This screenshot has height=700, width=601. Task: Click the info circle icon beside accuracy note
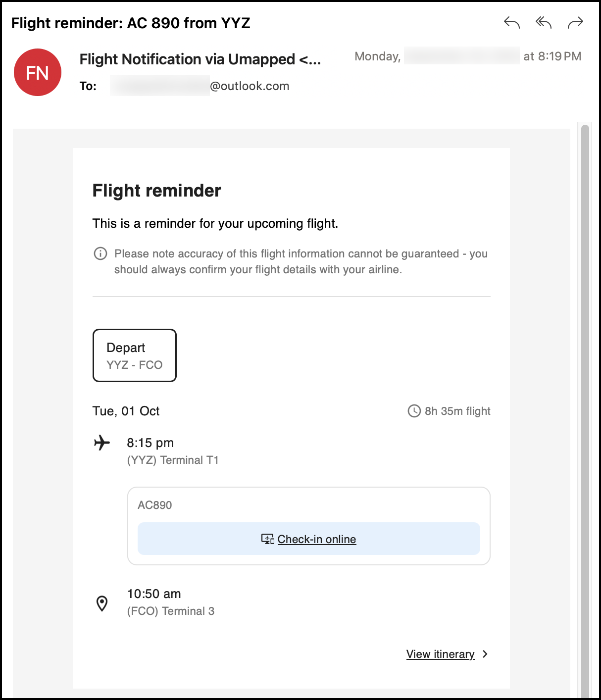coord(100,253)
